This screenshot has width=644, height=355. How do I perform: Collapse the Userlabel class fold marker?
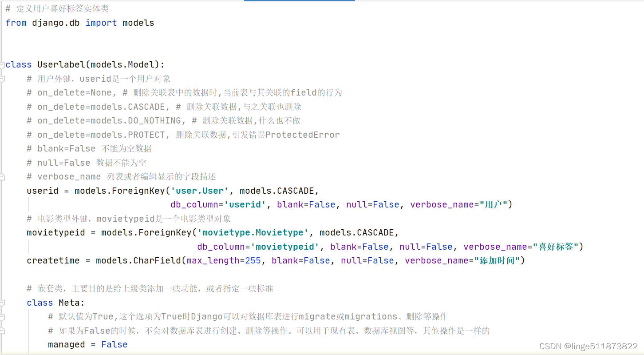coord(2,65)
